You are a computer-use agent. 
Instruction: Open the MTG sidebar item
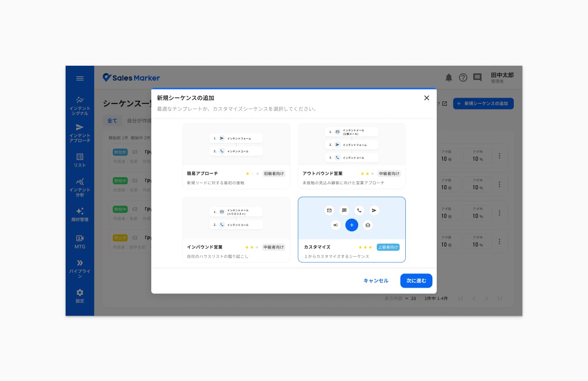click(80, 242)
